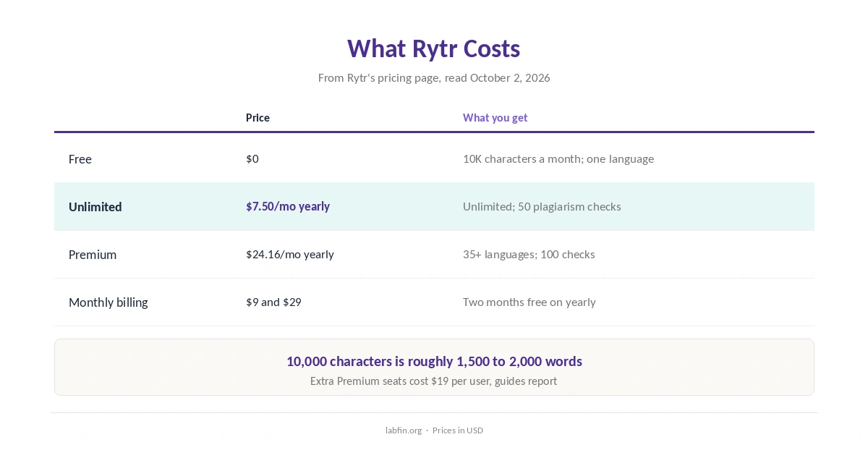The image size is (868, 450).
Task: Click the "What you get" column header
Action: click(495, 118)
